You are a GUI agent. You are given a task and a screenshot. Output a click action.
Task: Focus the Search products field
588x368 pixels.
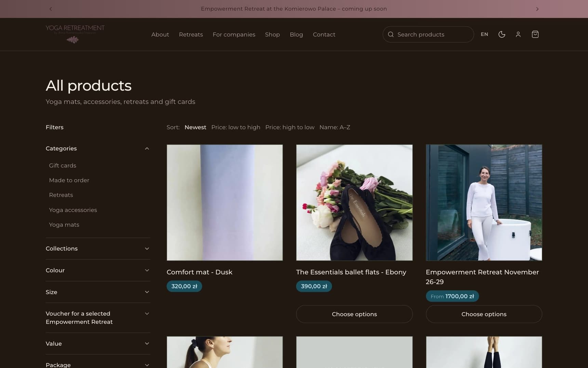tap(428, 34)
